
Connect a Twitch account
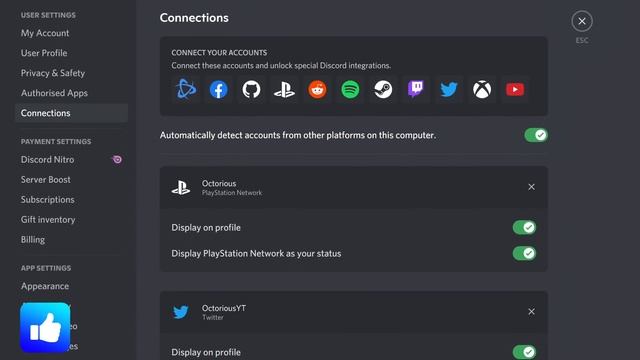coord(416,89)
